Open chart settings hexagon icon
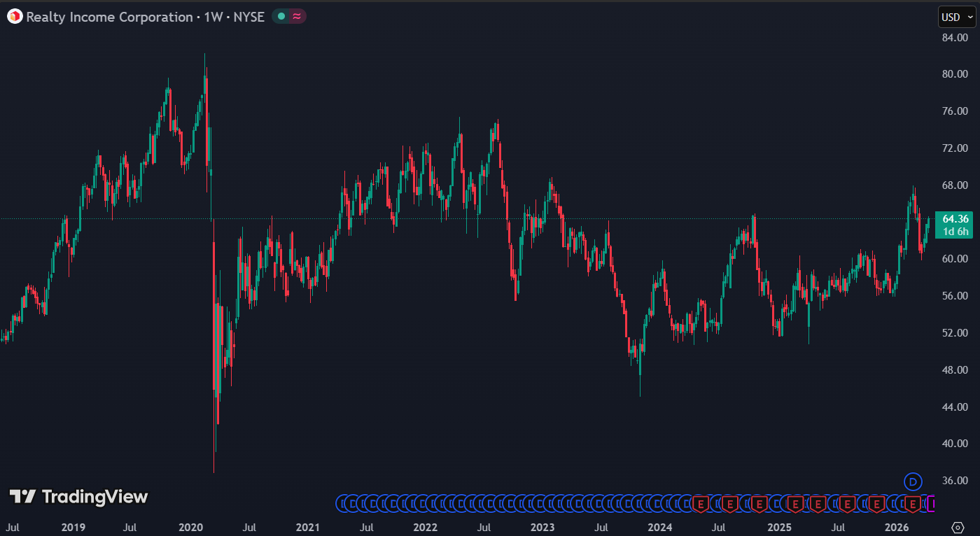This screenshot has width=980, height=536. click(x=958, y=528)
